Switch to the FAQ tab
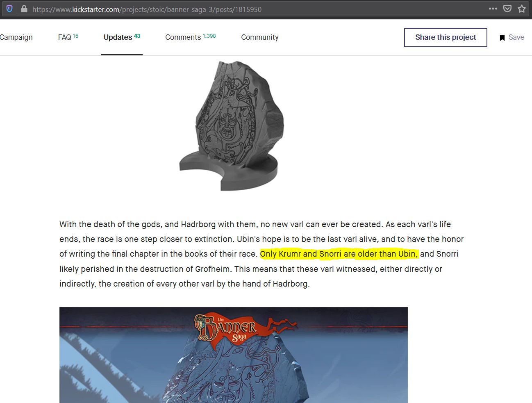Viewport: 532px width, 403px height. pos(68,37)
